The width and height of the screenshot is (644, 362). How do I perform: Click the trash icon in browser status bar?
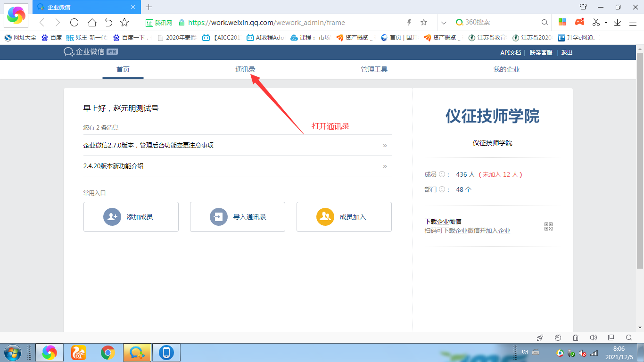coord(576,337)
